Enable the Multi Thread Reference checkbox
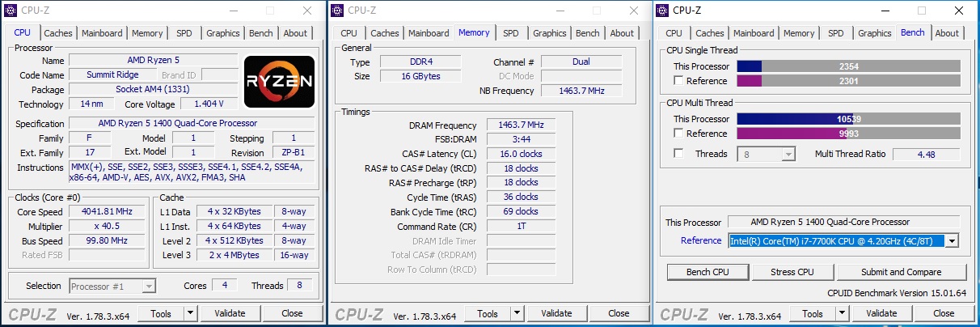980x327 pixels. 678,134
